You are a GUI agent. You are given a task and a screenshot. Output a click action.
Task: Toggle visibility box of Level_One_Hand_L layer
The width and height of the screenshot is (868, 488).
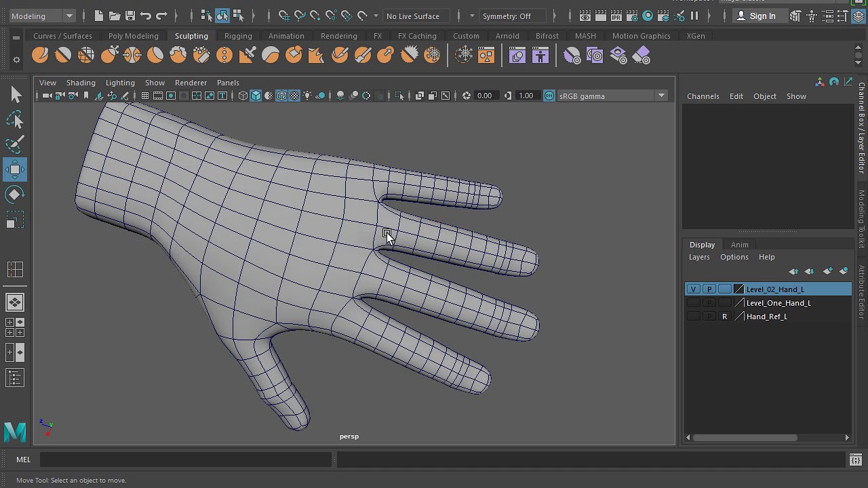click(x=693, y=303)
